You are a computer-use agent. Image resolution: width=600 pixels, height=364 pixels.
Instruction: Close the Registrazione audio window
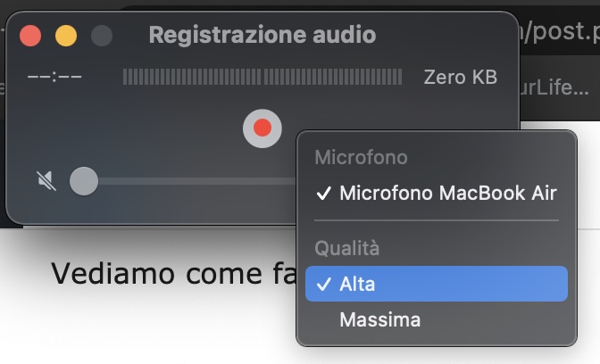[x=31, y=36]
